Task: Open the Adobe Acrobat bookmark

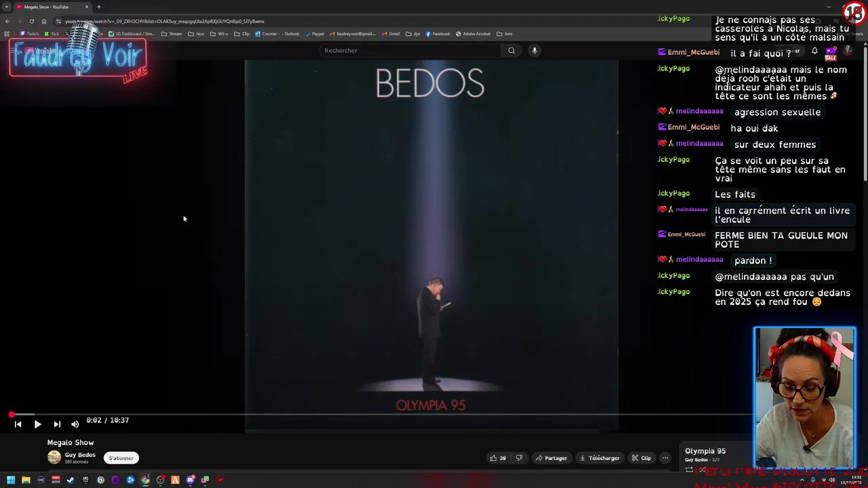Action: 473,34
